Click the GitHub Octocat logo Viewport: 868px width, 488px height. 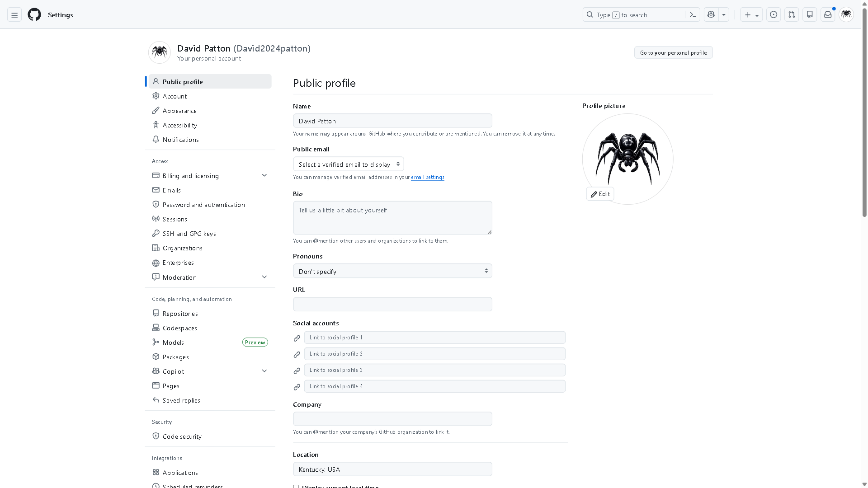point(34,14)
